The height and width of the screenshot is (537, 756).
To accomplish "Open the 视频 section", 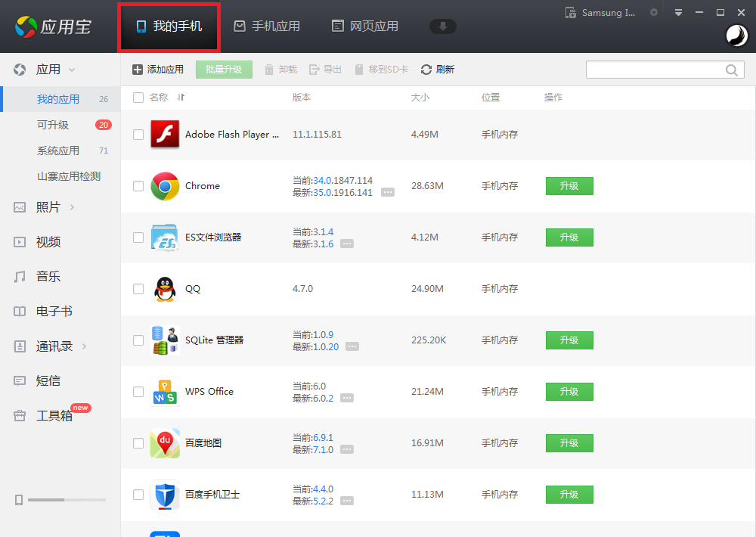I will 48,242.
